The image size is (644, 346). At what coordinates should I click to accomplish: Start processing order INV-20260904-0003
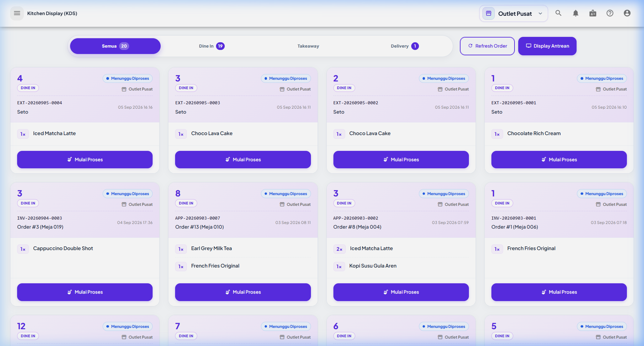pos(85,292)
